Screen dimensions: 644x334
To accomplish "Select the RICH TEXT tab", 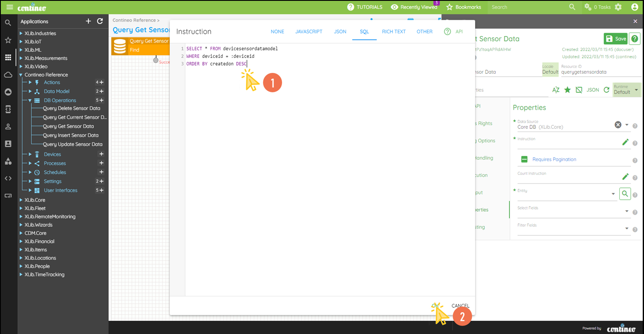I will pyautogui.click(x=393, y=32).
